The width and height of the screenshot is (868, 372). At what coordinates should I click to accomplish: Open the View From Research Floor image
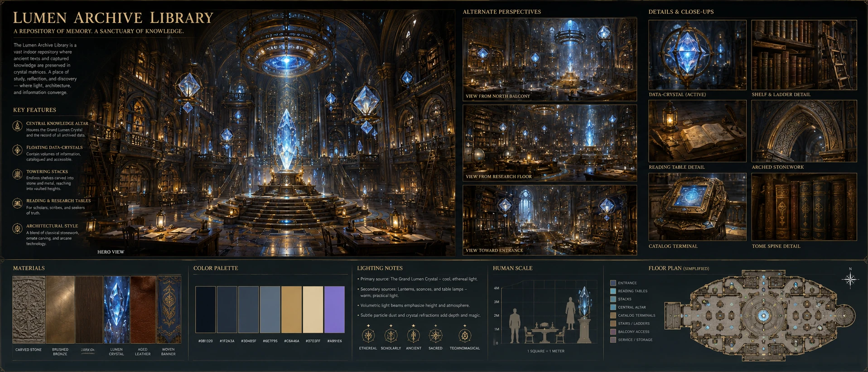(x=550, y=143)
